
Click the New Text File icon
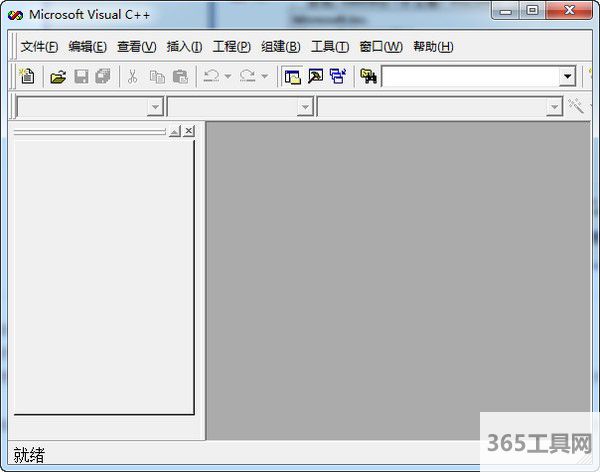pyautogui.click(x=28, y=77)
